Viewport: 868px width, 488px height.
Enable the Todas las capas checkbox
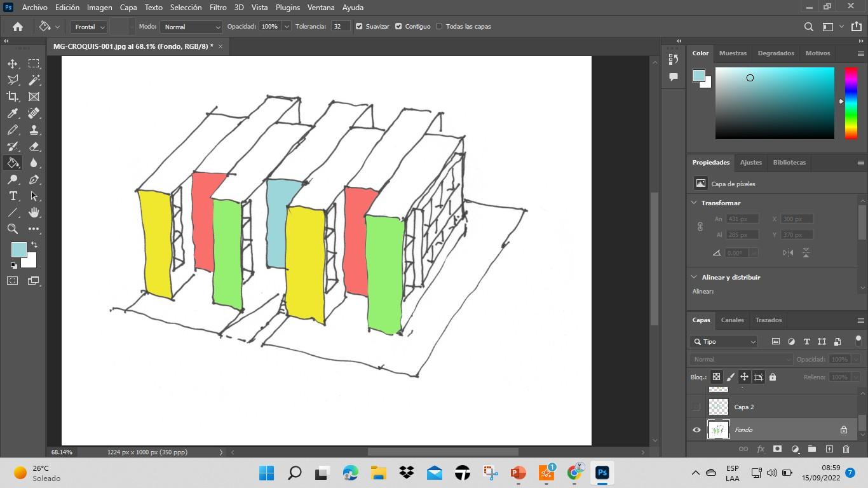439,27
